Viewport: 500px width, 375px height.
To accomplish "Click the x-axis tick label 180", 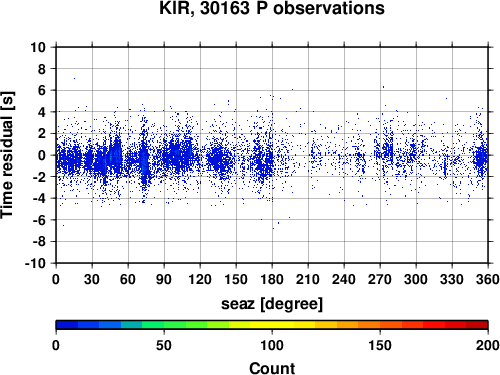I will pos(272,279).
